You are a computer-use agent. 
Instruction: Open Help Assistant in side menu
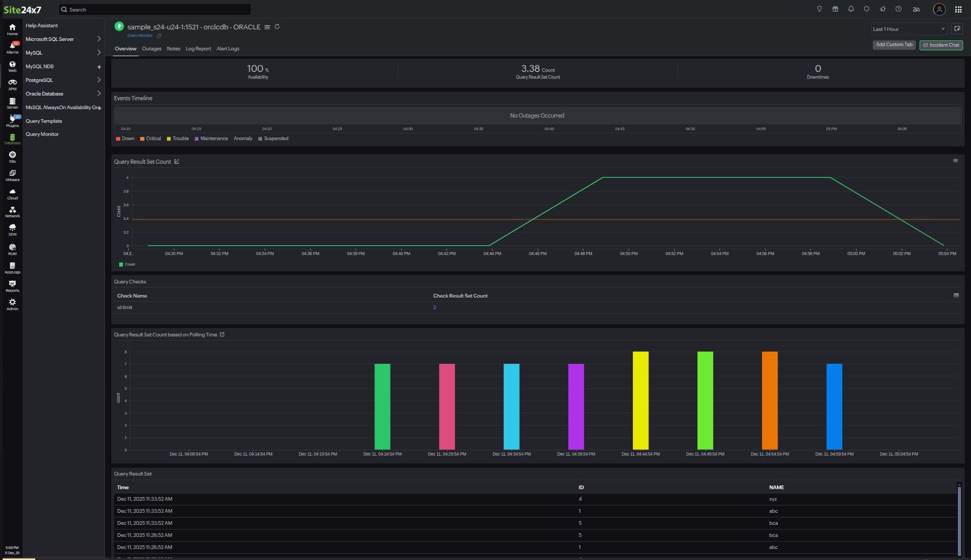42,25
